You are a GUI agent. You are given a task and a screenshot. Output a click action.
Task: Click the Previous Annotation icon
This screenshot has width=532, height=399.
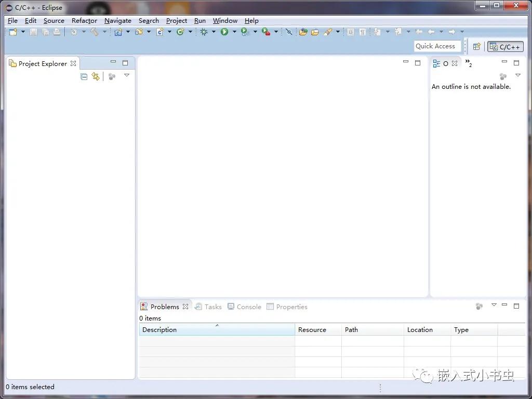click(x=398, y=32)
